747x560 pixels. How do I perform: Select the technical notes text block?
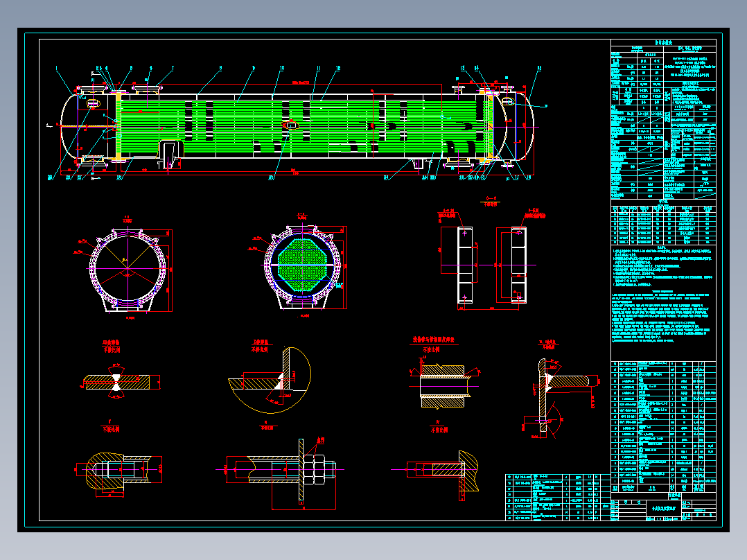tap(663, 294)
